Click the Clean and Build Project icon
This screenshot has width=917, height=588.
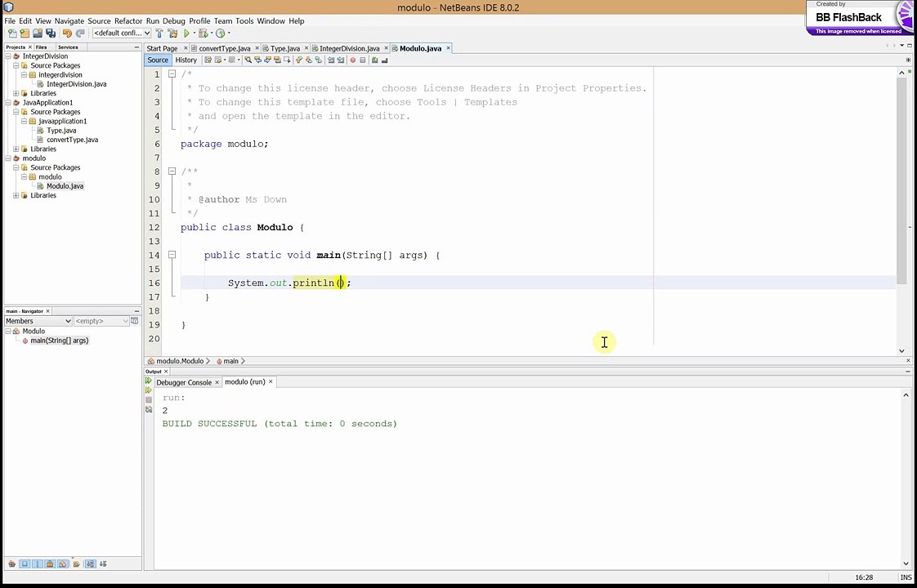(172, 33)
